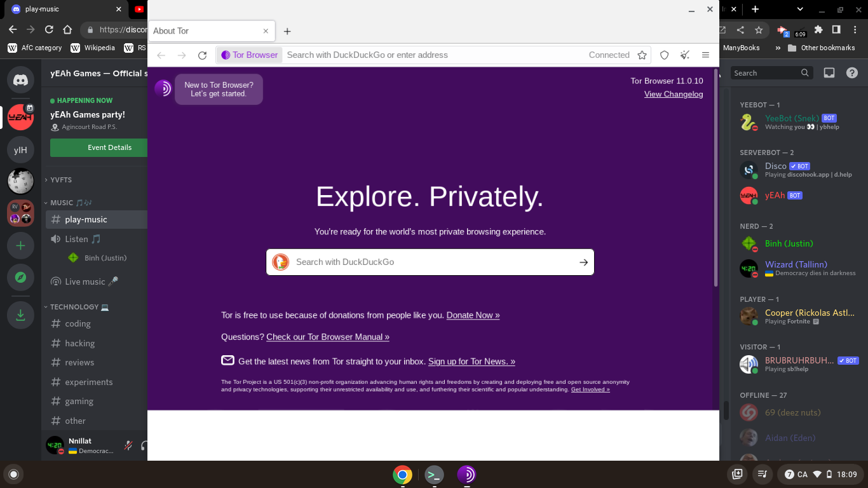Collapse the MUSIC channel category
Screen dimensions: 868x488
tap(62, 203)
